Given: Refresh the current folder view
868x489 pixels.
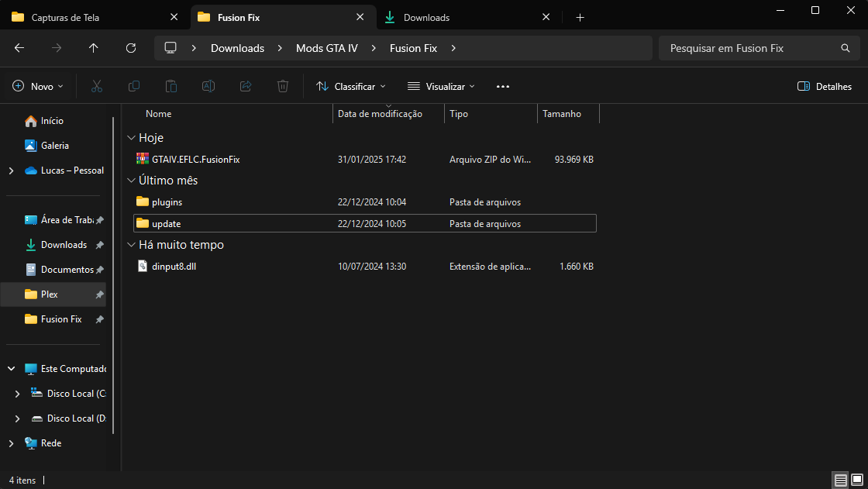Looking at the screenshot, I should (x=131, y=48).
